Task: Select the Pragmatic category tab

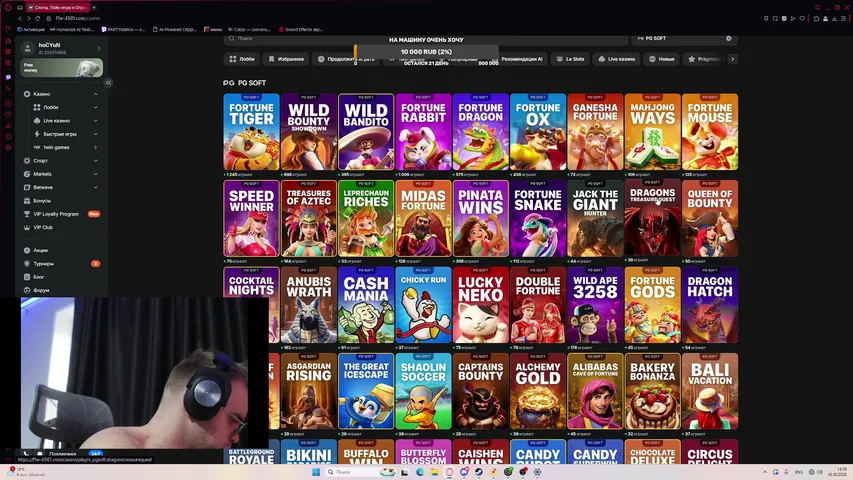Action: coord(704,59)
